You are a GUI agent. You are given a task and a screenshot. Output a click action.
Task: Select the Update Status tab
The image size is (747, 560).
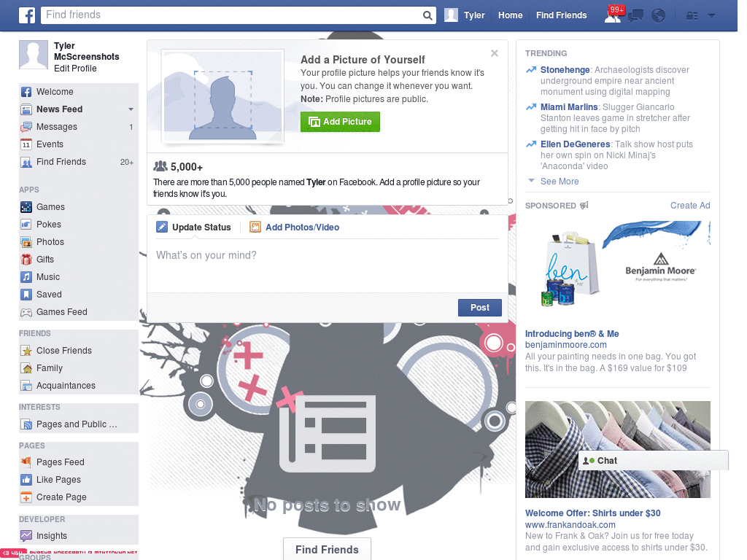coord(194,227)
